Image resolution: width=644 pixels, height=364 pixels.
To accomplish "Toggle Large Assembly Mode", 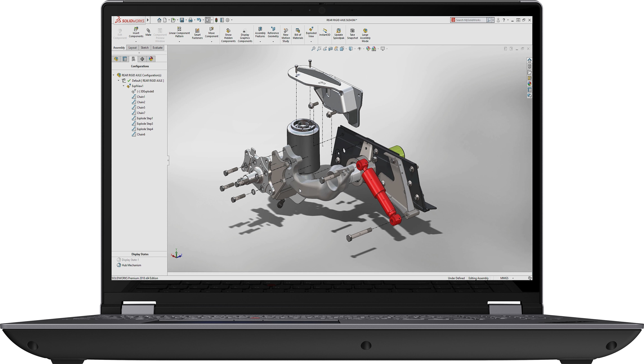I will (x=365, y=35).
